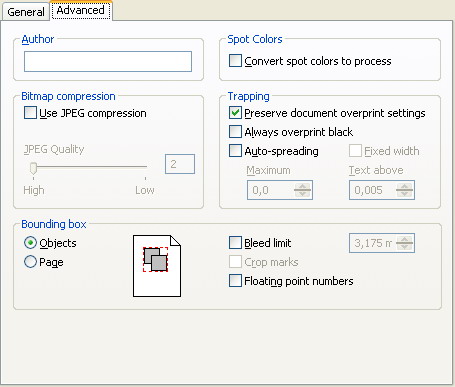The height and width of the screenshot is (387, 455).
Task: Select the Advanced tab
Action: point(81,10)
